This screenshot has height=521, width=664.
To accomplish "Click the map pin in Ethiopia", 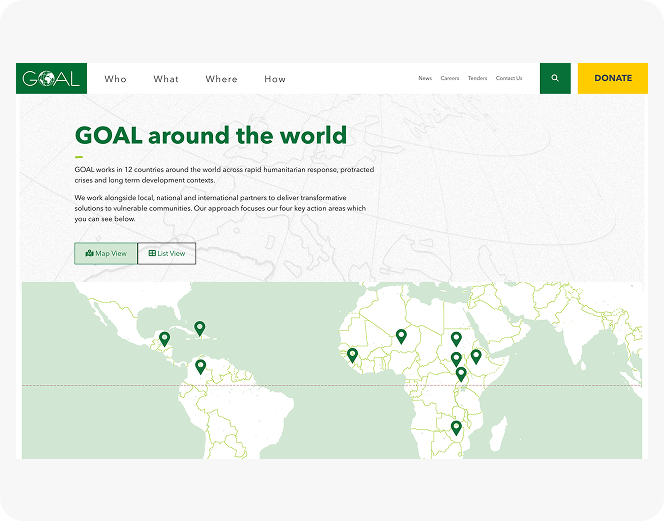I will pyautogui.click(x=476, y=357).
